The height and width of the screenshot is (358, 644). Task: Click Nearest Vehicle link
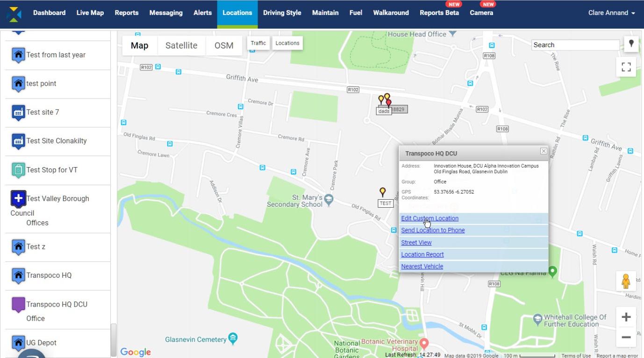pyautogui.click(x=422, y=267)
